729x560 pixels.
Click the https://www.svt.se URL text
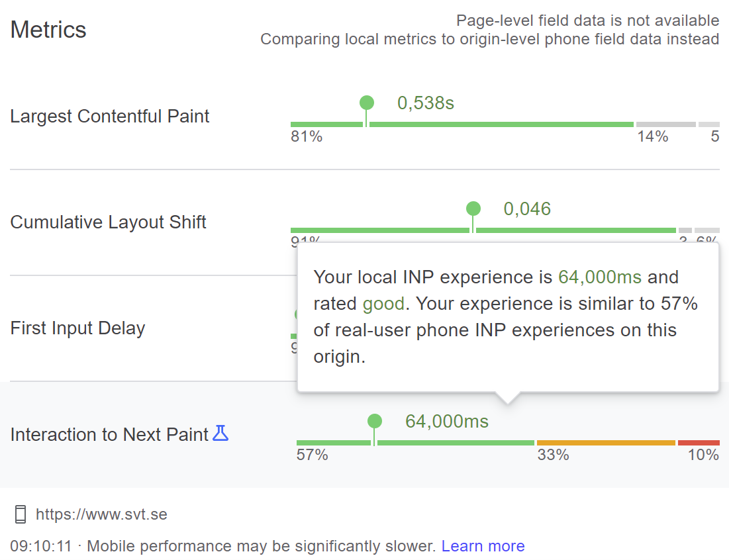click(x=101, y=514)
